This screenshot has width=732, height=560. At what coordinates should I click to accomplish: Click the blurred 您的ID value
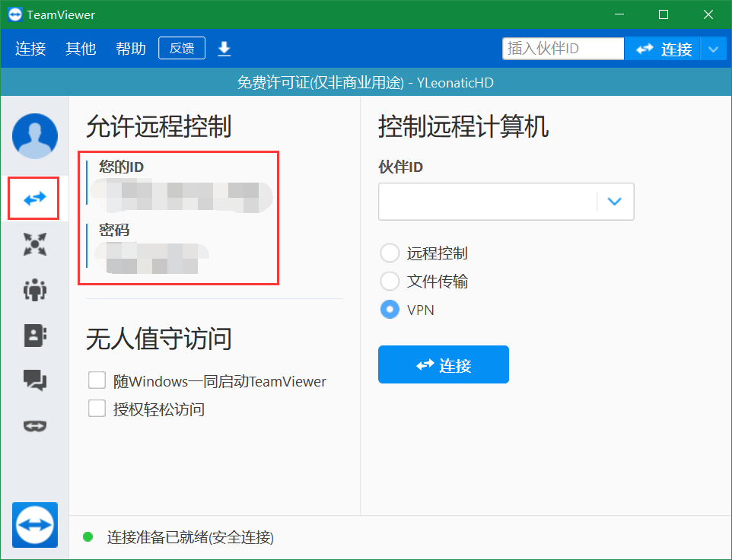(x=182, y=196)
